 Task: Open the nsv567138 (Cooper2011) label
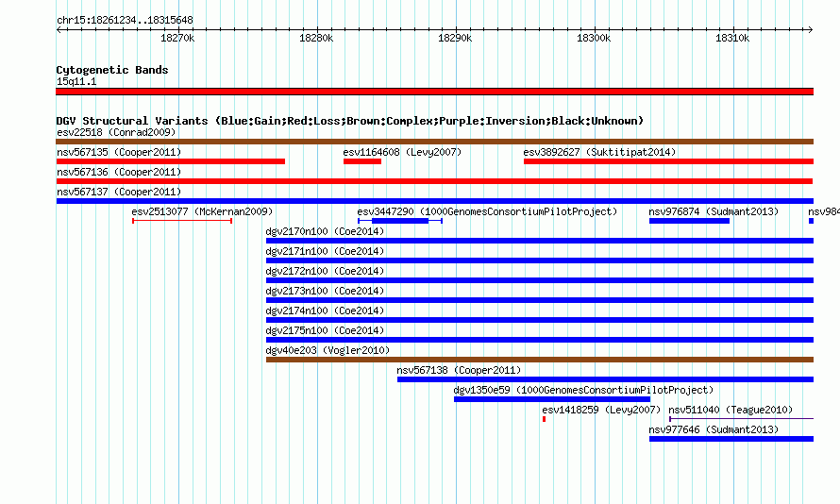(459, 371)
